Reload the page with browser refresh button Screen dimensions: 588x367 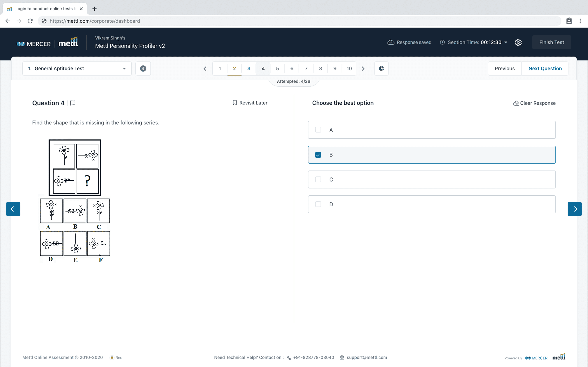(x=30, y=21)
